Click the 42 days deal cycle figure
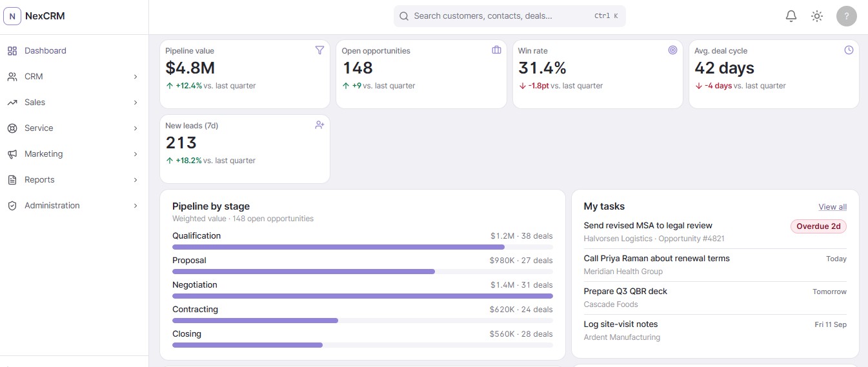 tap(724, 68)
